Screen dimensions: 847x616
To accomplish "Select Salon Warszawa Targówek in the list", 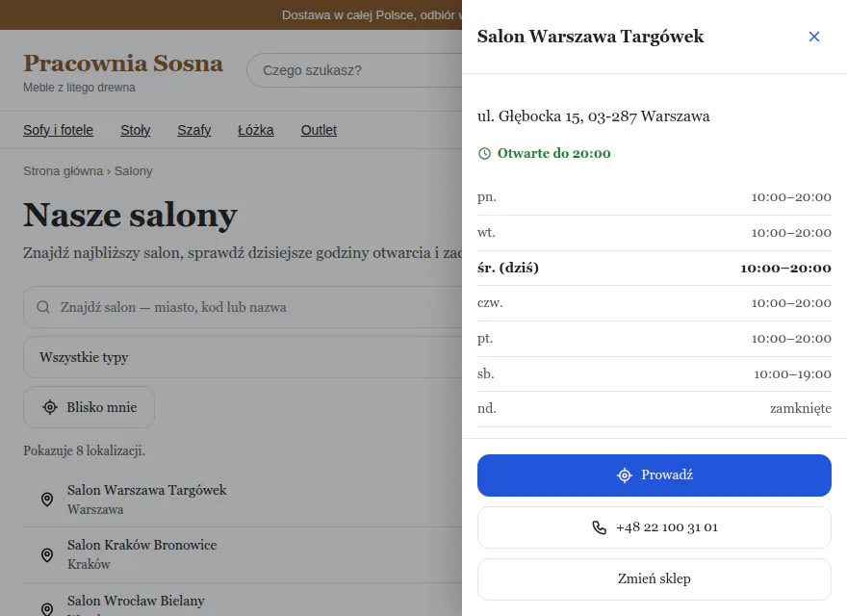I will pyautogui.click(x=243, y=500).
